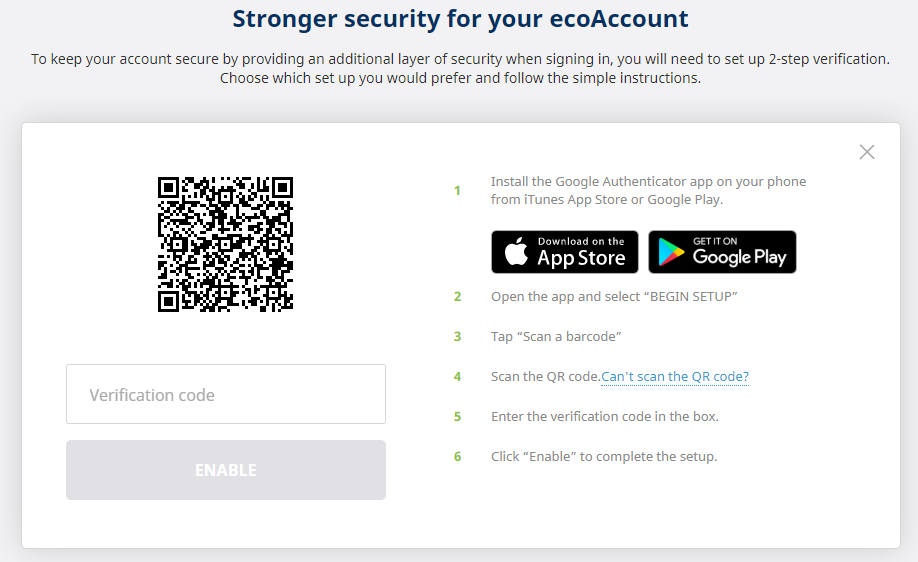The width and height of the screenshot is (918, 562).
Task: Click the "Tap Scan a barcode" instruction
Action: click(557, 337)
